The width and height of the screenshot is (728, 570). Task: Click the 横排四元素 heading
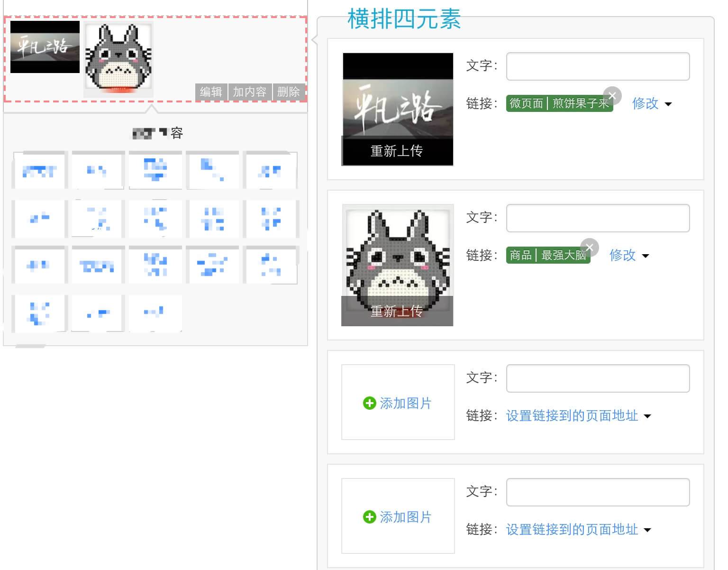click(404, 19)
